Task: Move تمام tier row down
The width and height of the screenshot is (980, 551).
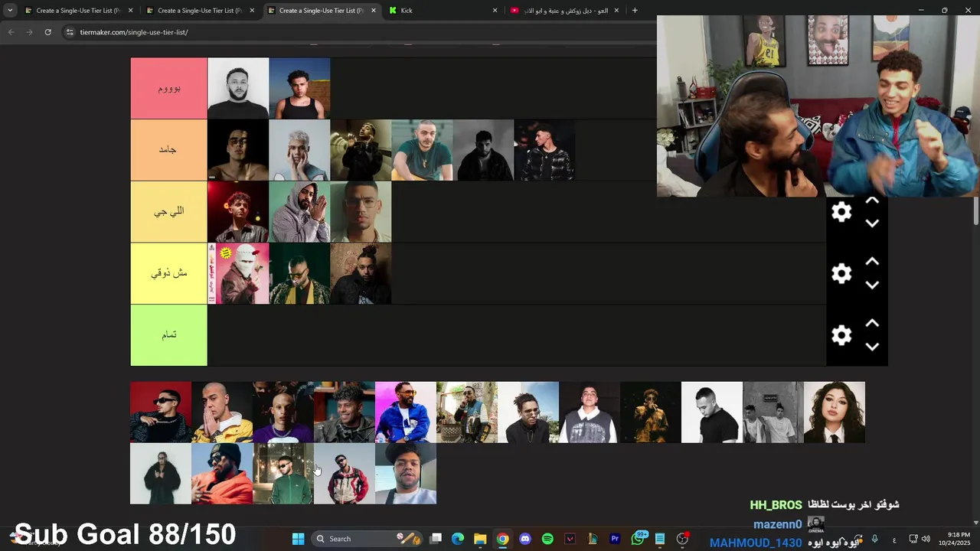Action: coord(872,347)
